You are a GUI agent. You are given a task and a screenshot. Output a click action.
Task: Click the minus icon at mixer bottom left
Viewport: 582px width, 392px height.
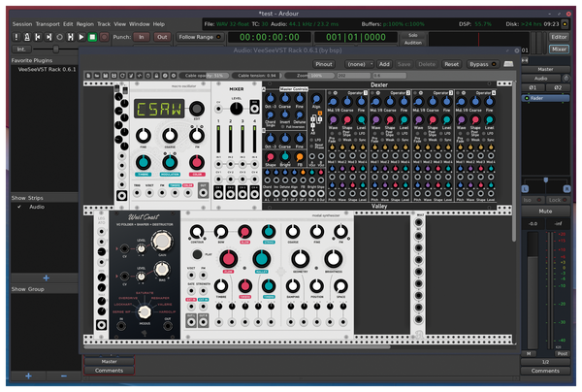coord(63,376)
